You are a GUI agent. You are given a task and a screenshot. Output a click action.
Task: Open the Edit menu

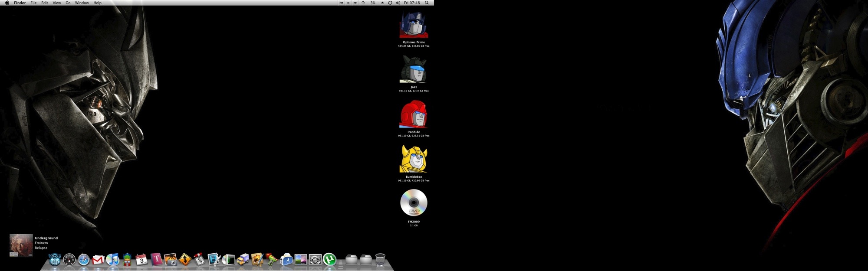point(45,3)
